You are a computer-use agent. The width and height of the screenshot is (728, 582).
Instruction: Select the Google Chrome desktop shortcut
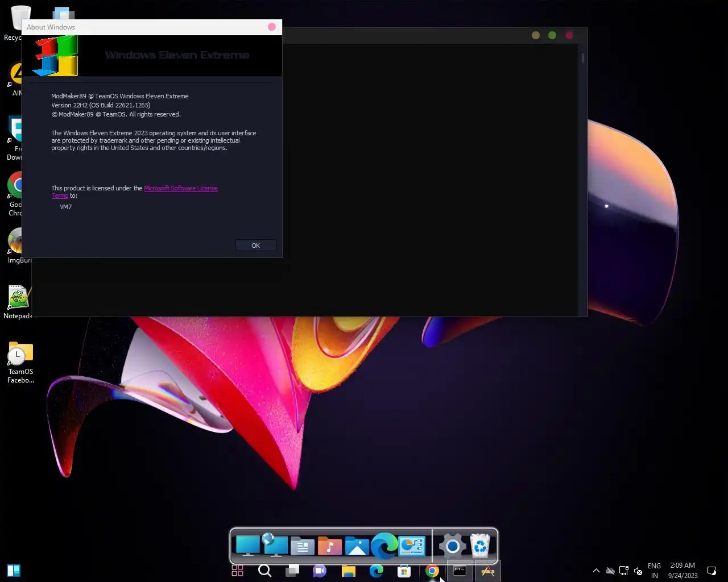16,193
